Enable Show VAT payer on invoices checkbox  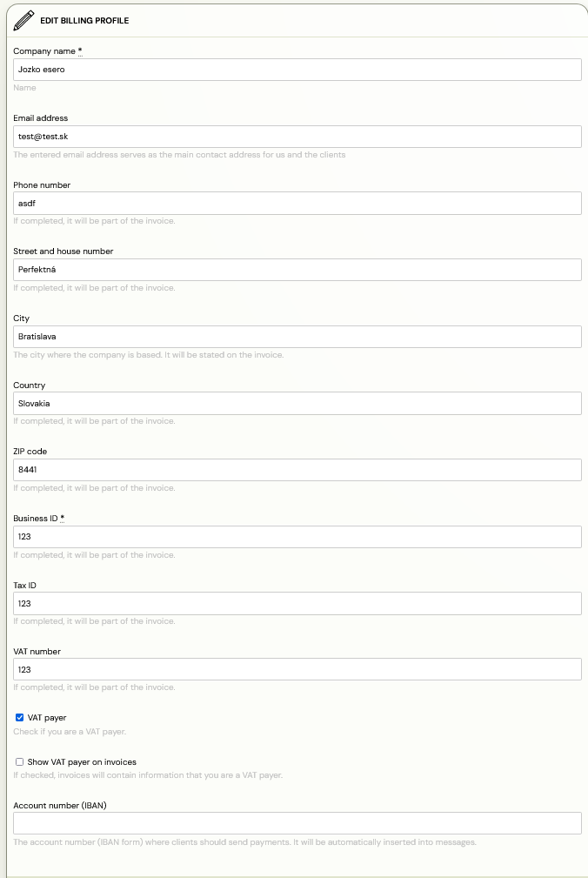pos(20,761)
